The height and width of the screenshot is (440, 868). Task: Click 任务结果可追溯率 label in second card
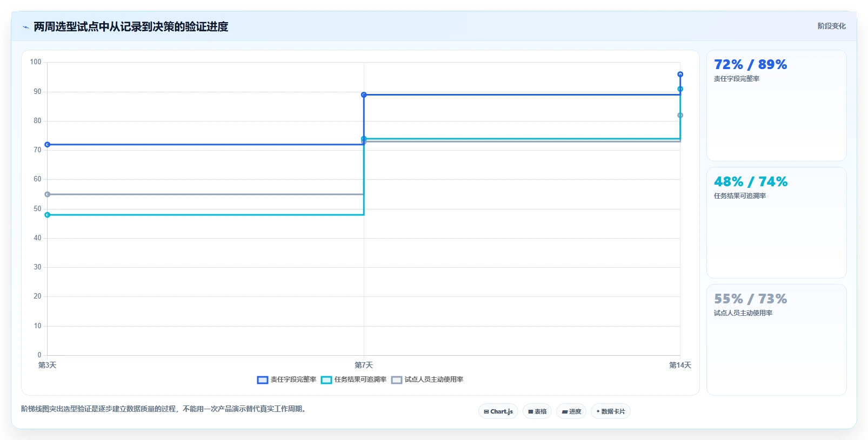tap(740, 196)
